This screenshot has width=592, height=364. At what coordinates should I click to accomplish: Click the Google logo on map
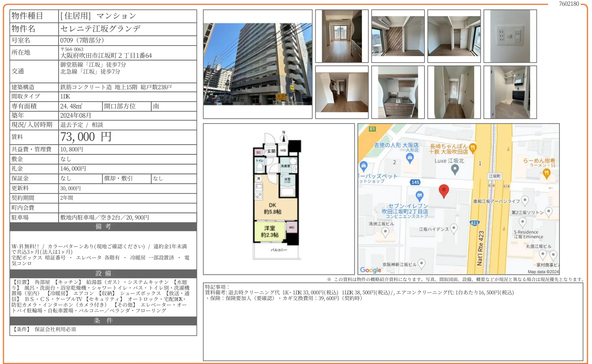pyautogui.click(x=371, y=270)
